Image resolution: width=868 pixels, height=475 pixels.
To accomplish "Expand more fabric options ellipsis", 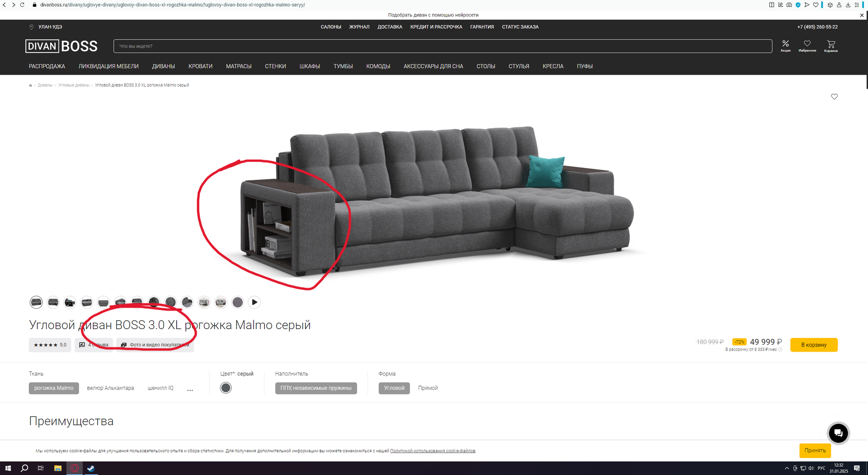I will 190,389.
